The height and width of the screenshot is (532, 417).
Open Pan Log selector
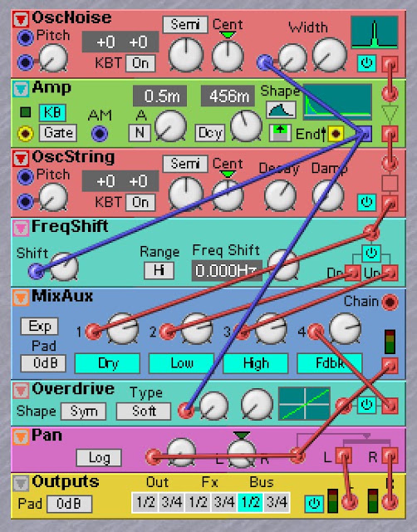(99, 458)
